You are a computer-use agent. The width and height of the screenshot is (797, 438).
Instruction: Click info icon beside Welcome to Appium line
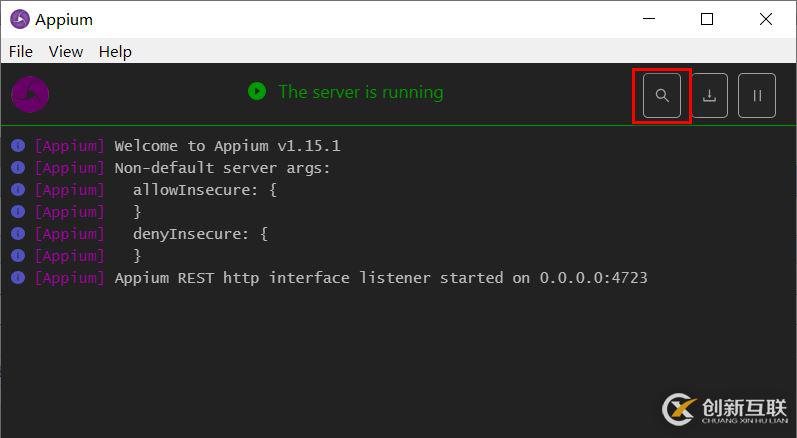(x=18, y=146)
